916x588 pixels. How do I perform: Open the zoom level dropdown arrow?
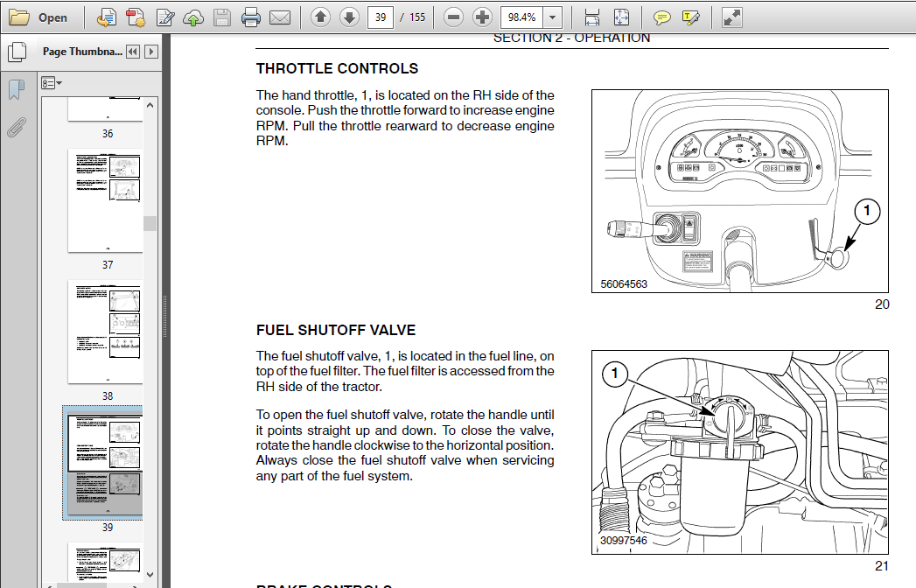(x=553, y=17)
